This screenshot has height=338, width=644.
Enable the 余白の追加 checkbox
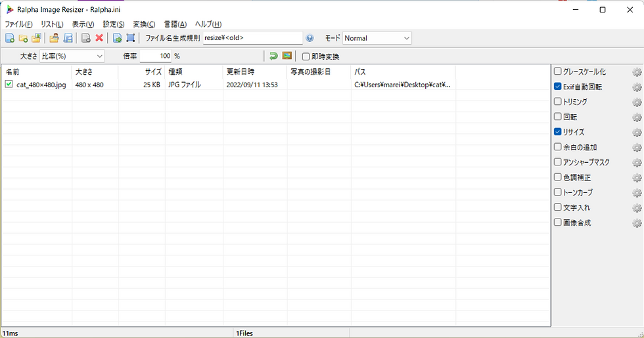tap(557, 147)
